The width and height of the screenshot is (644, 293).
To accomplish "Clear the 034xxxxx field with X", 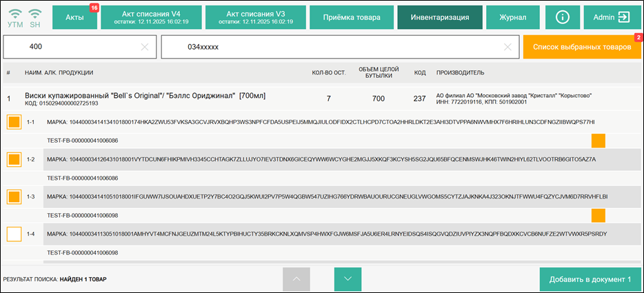I will pyautogui.click(x=508, y=47).
